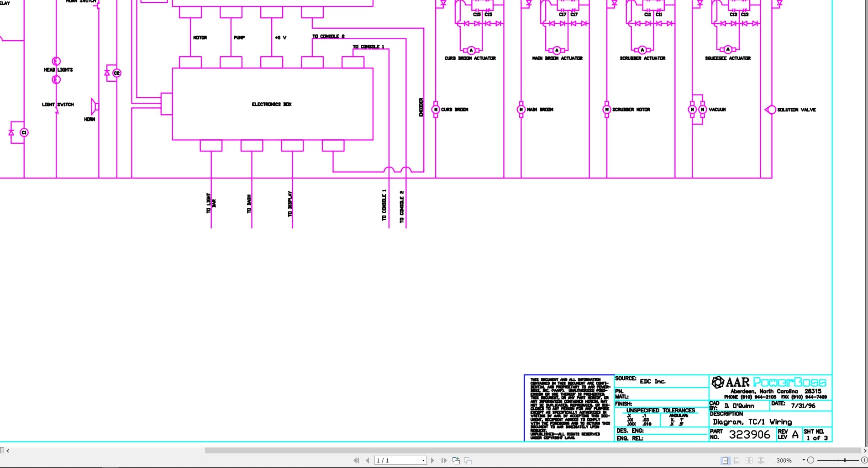This screenshot has width=868, height=468.
Task: Zoom in using the plus icon
Action: pyautogui.click(x=863, y=460)
